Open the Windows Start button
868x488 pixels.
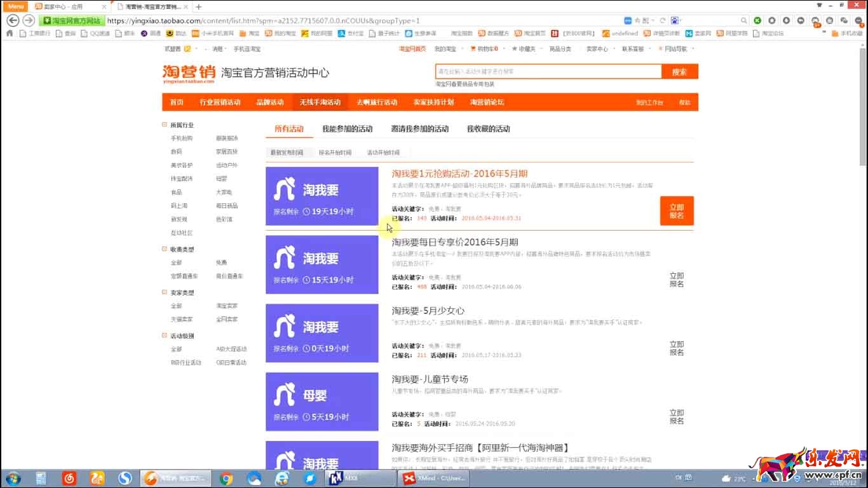coord(13,478)
